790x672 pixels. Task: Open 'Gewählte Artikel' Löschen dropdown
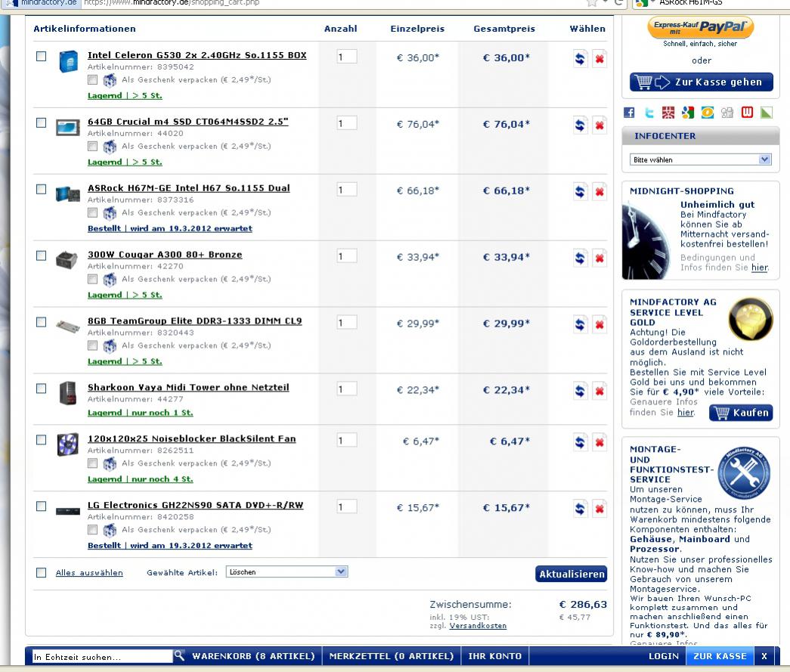point(287,571)
